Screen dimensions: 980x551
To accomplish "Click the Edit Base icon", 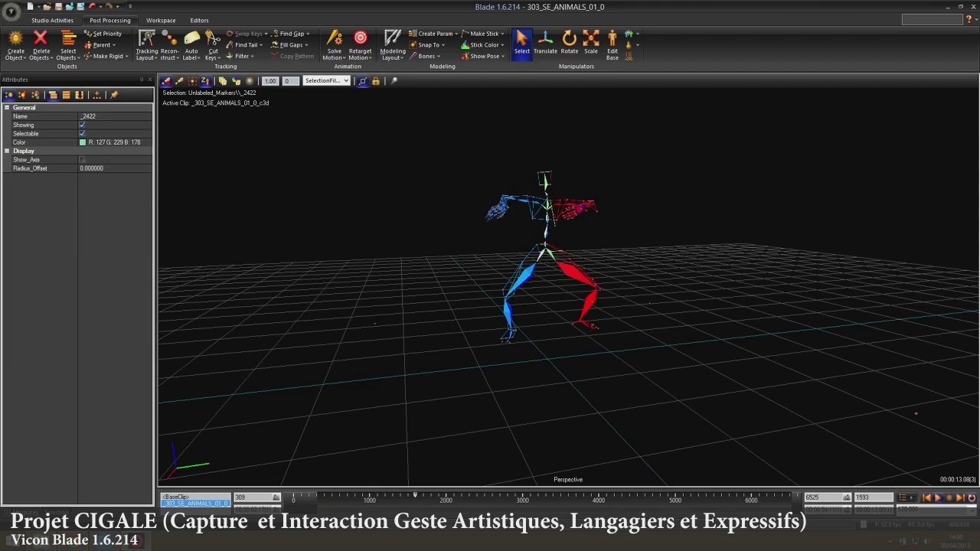I will click(612, 43).
